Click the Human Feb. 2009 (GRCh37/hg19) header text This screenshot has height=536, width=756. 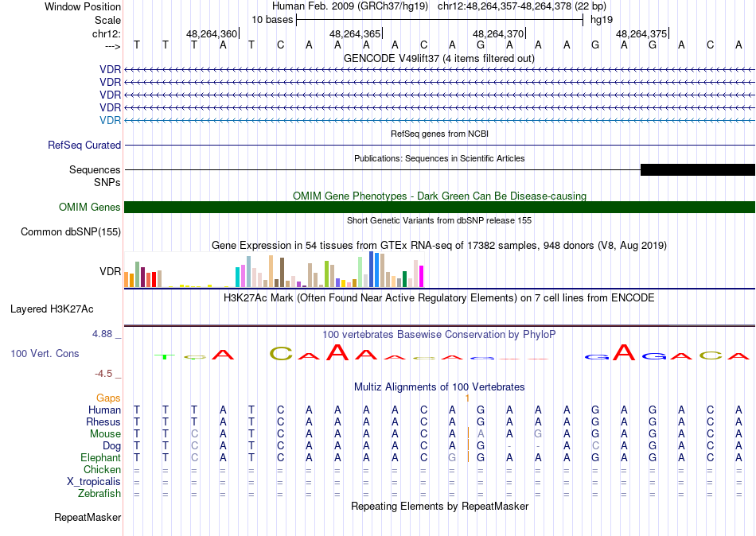click(x=350, y=6)
